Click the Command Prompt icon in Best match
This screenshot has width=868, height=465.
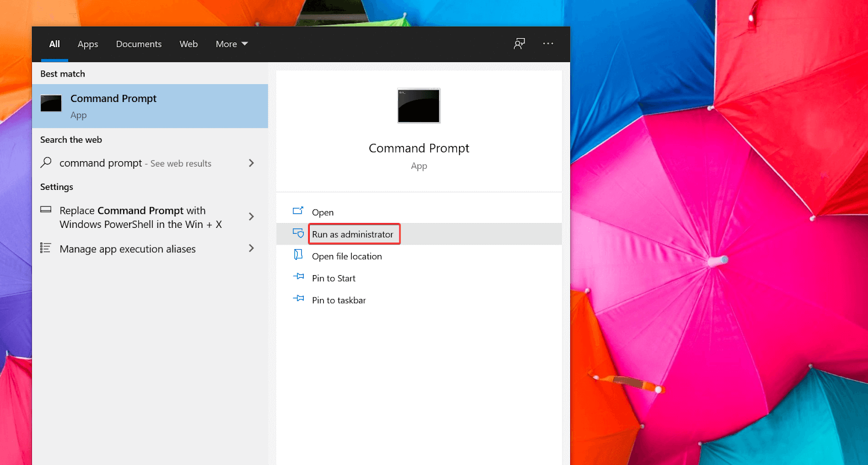pyautogui.click(x=51, y=103)
